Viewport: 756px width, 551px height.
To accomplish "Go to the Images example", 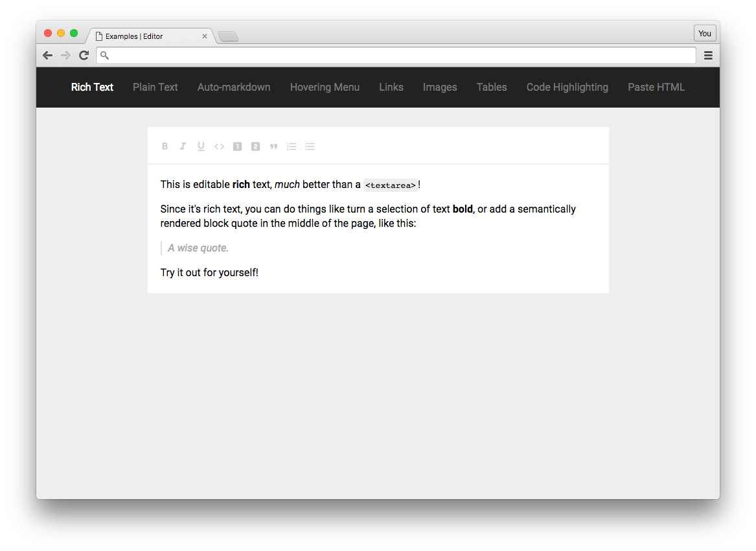I will click(x=440, y=88).
